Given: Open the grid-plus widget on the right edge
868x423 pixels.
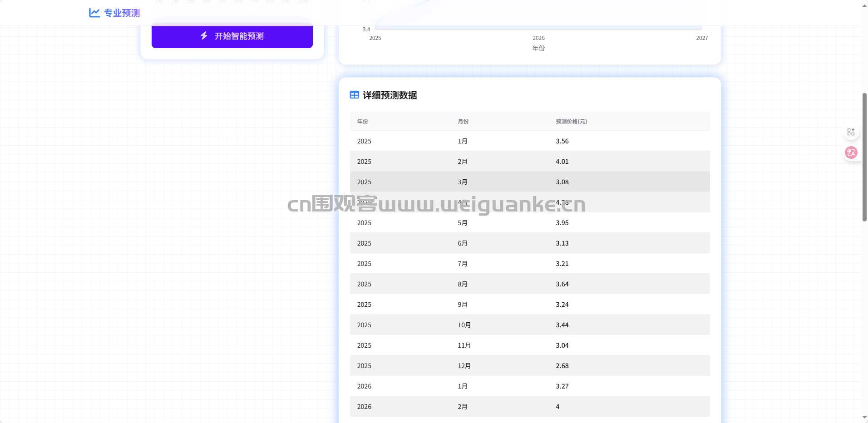Looking at the screenshot, I should (x=851, y=132).
